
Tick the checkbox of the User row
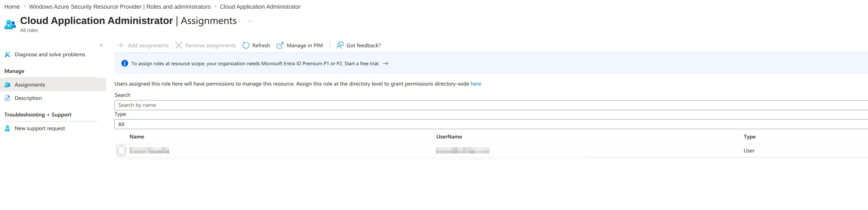coord(121,150)
